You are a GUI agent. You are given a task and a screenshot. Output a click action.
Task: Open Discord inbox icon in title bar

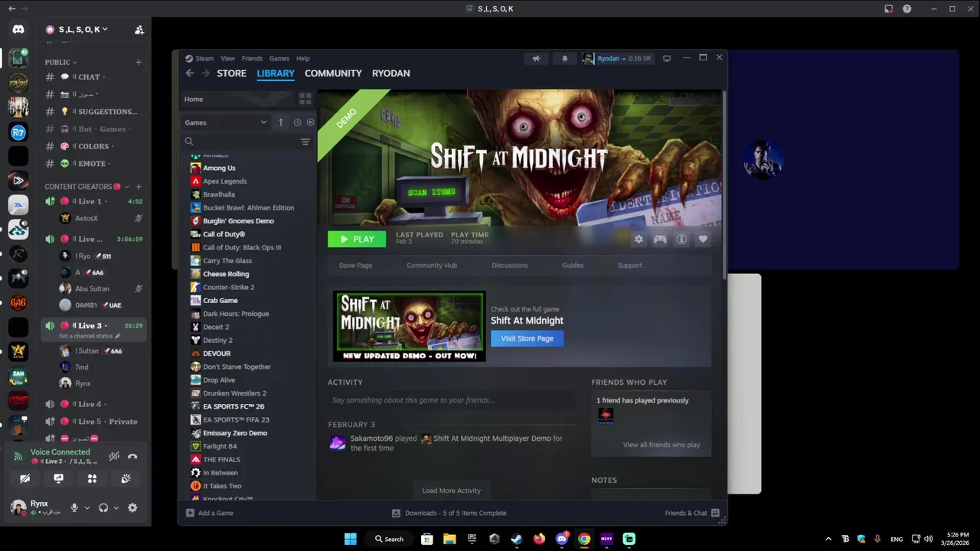click(888, 8)
